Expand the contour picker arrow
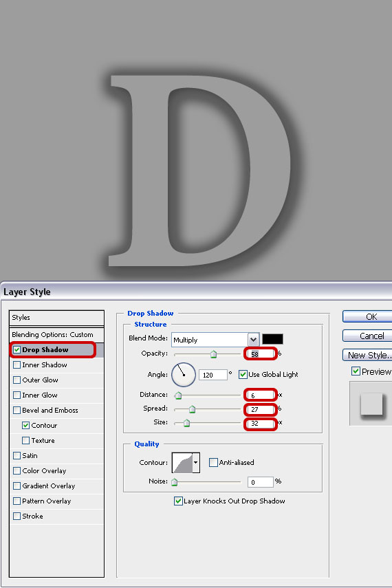The image size is (392, 588). pos(196,462)
